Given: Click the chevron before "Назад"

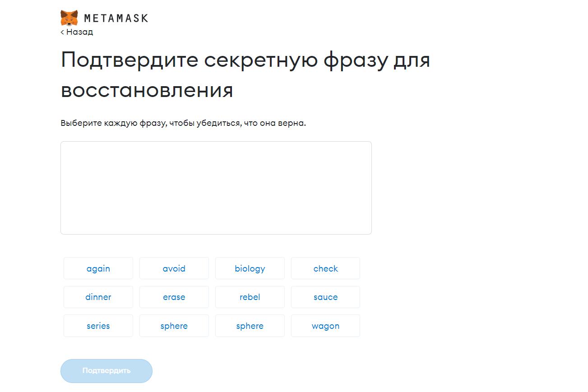Looking at the screenshot, I should point(63,32).
